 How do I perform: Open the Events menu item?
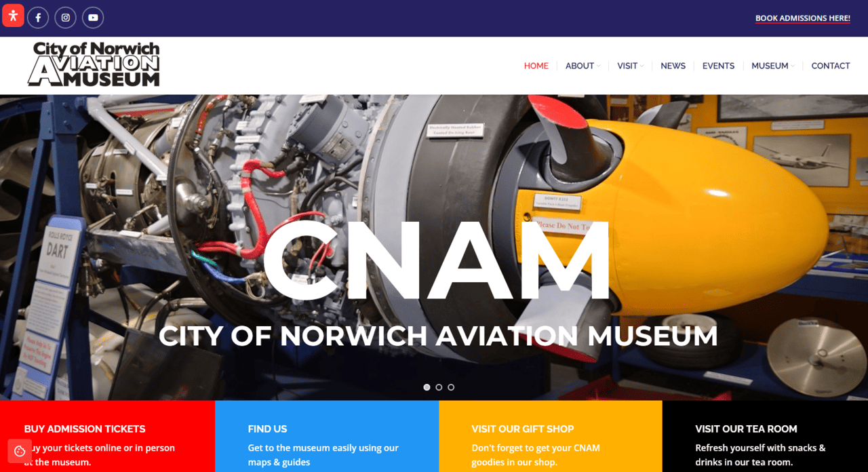[x=718, y=66]
